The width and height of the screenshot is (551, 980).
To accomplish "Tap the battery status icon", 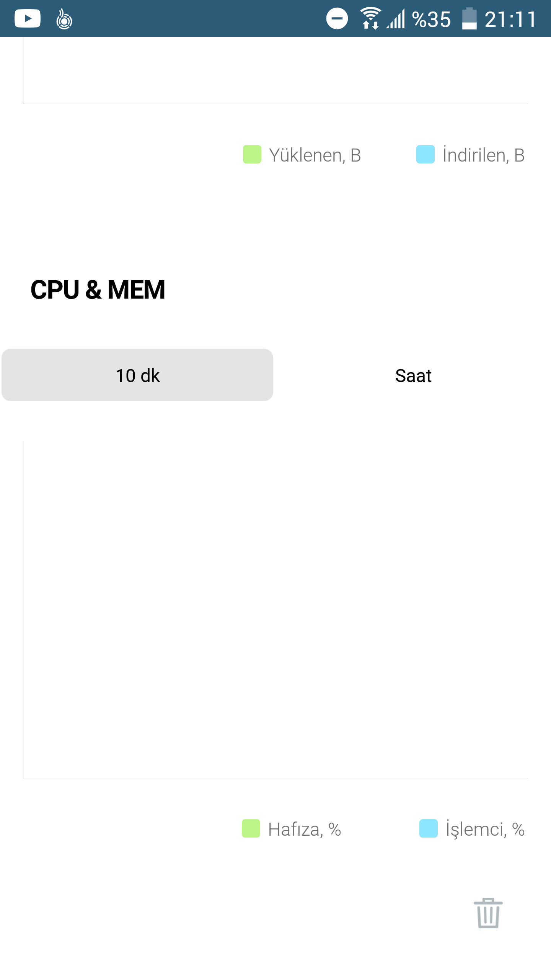I will (469, 18).
